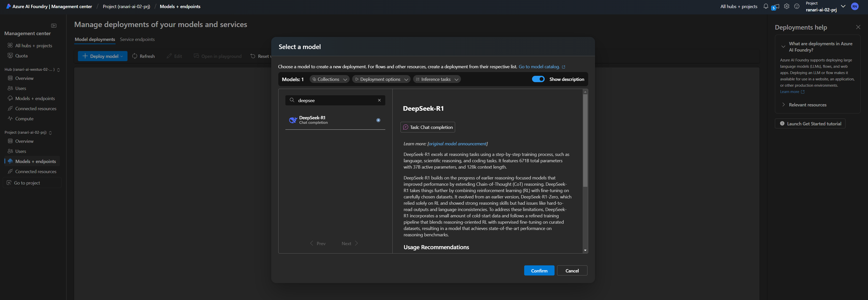Expand the Deploy model dropdown
This screenshot has height=300, width=868.
pyautogui.click(x=121, y=56)
